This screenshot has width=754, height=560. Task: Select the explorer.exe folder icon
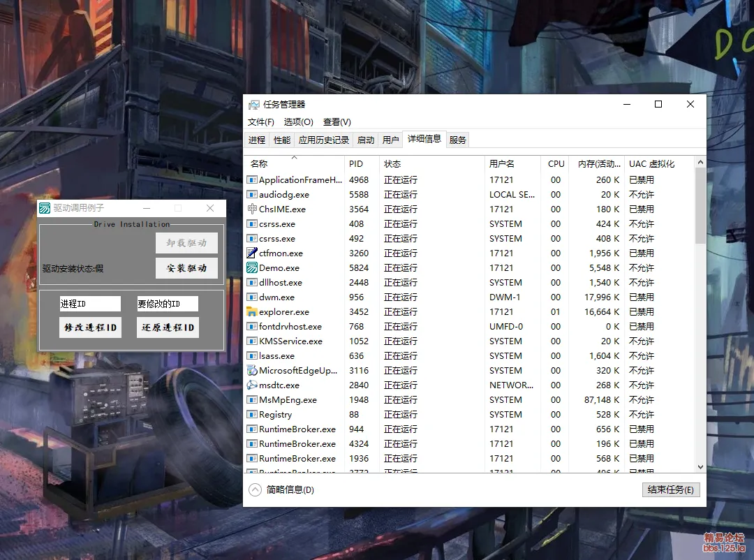[252, 311]
